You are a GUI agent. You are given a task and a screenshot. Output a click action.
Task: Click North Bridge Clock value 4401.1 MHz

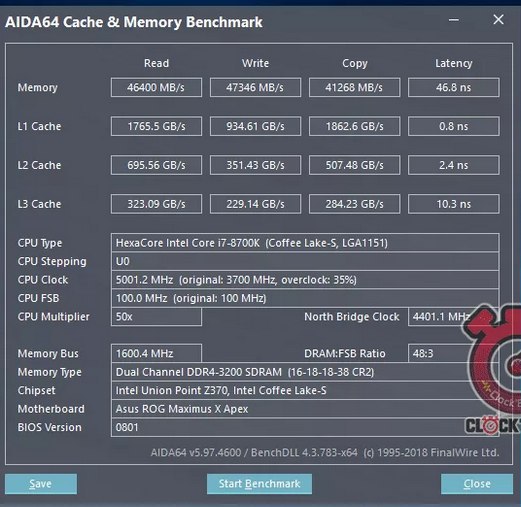coord(454,317)
